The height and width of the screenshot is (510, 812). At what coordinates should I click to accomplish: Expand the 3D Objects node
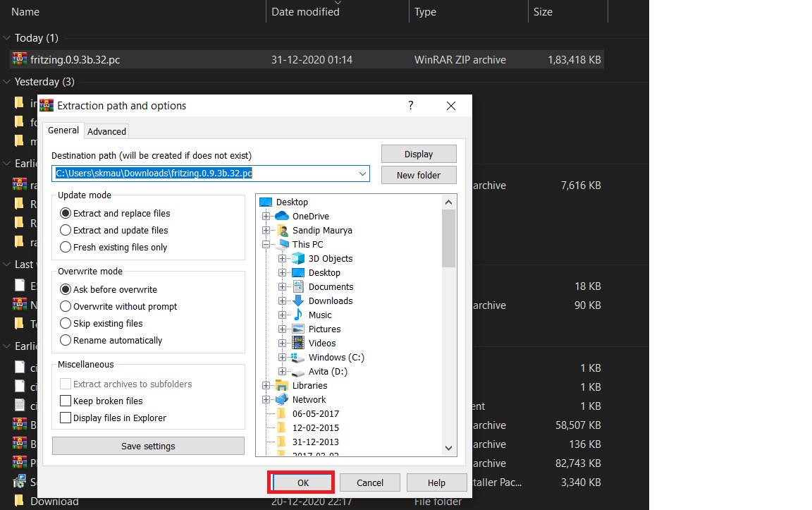tap(282, 258)
